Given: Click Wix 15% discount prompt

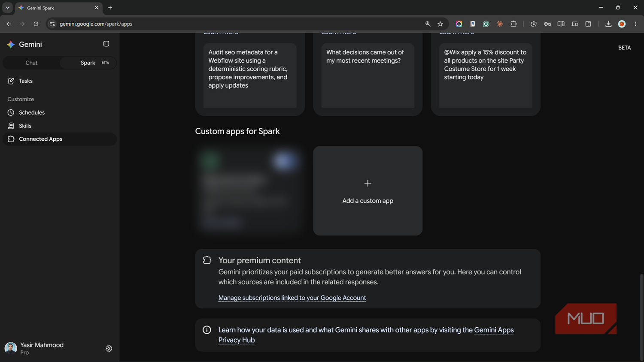Looking at the screenshot, I should (486, 75).
